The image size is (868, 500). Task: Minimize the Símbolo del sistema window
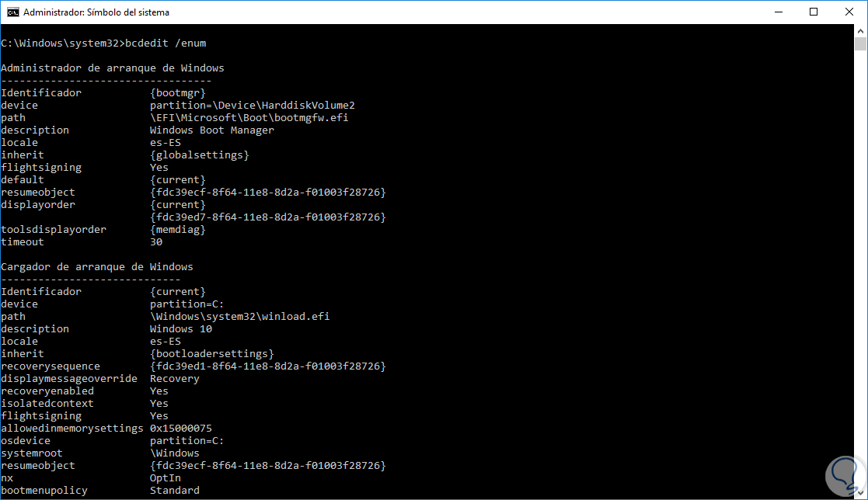point(776,12)
